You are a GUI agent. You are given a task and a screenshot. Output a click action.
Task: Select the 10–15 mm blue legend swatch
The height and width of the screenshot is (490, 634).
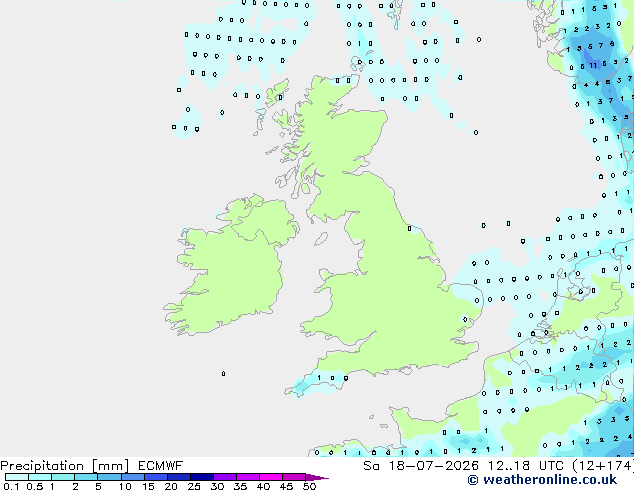point(132,477)
